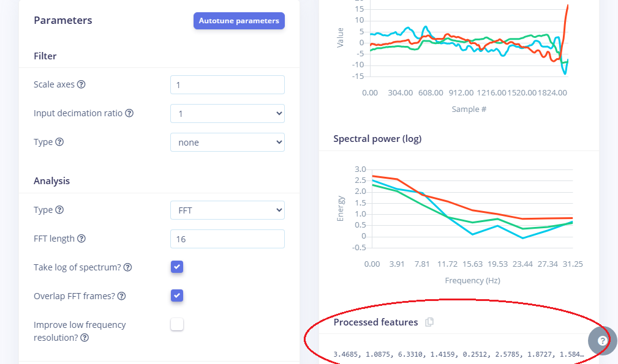This screenshot has width=618, height=364.
Task: Click the processed features values text
Action: tap(458, 354)
